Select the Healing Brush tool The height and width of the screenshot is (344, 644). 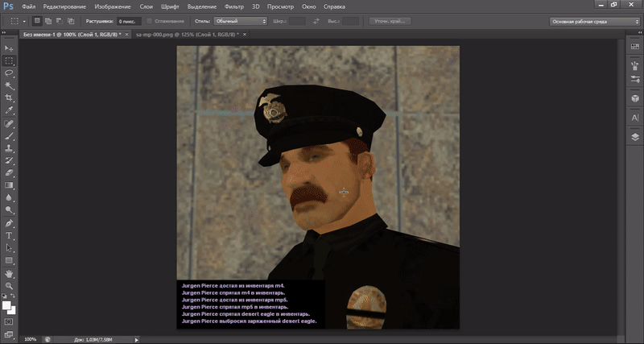(9, 123)
